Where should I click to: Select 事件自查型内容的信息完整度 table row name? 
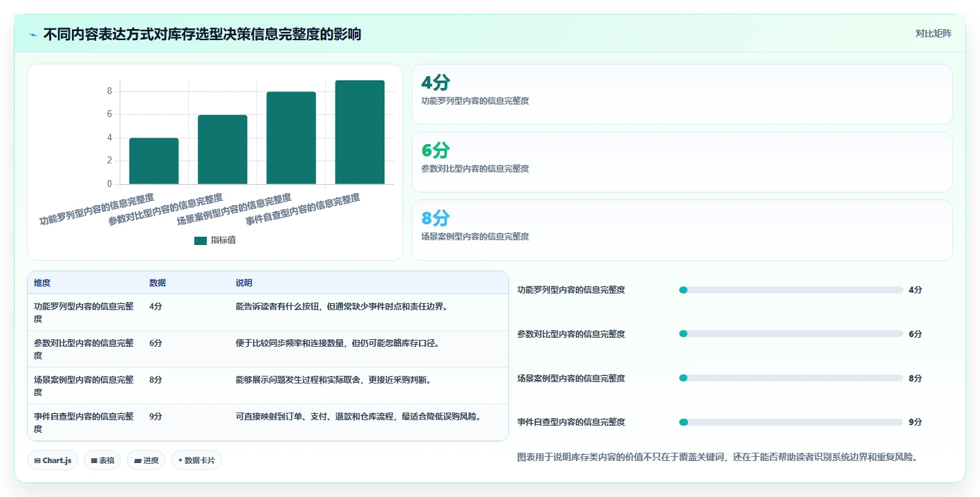tap(84, 423)
